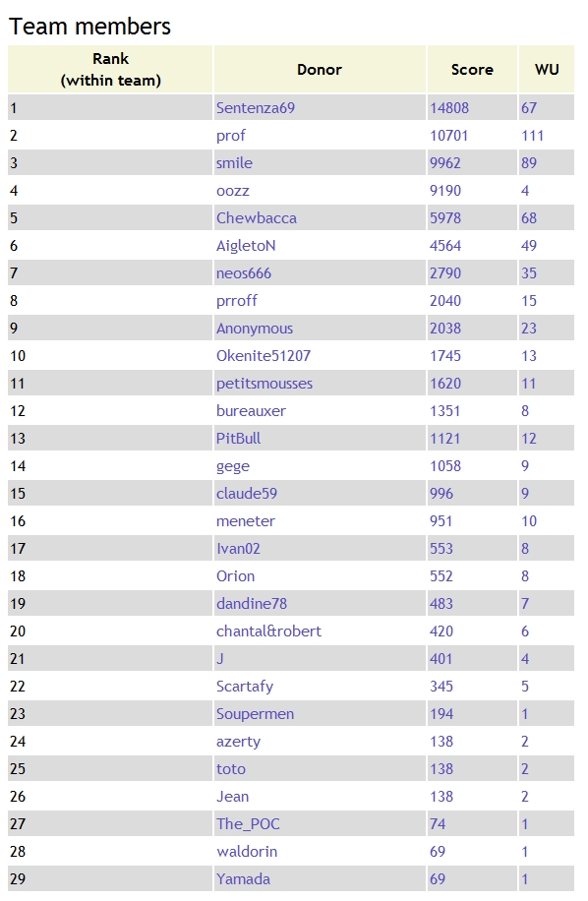Open claude59's donor page
The image size is (588, 901).
point(247,494)
